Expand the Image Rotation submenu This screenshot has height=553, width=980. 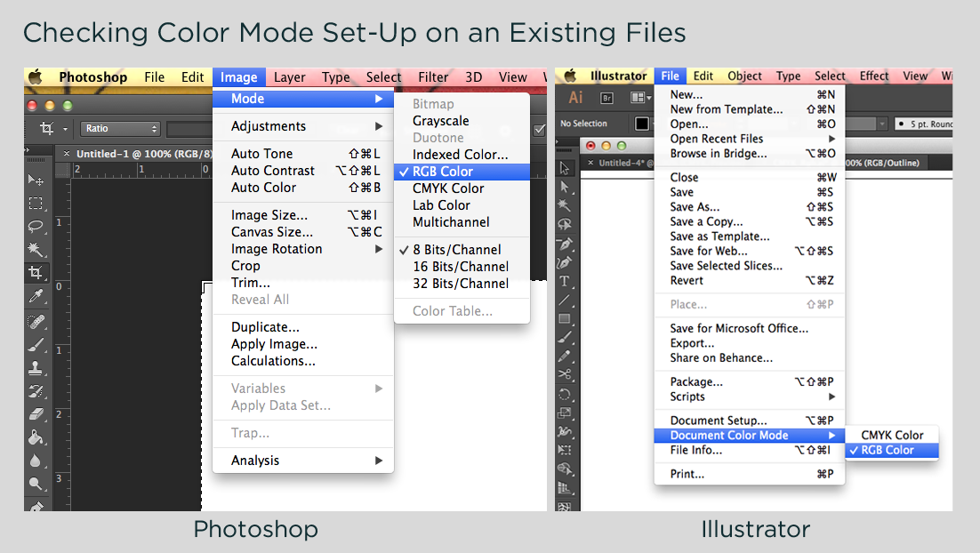point(303,249)
